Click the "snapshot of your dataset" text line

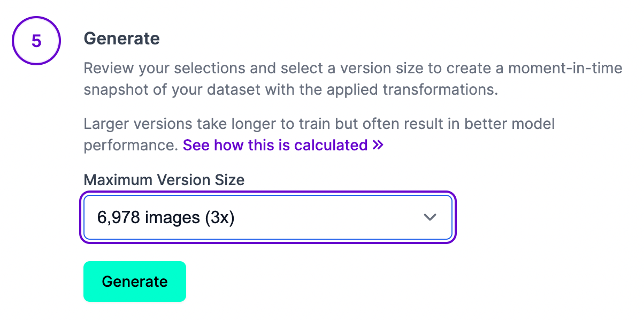point(290,89)
